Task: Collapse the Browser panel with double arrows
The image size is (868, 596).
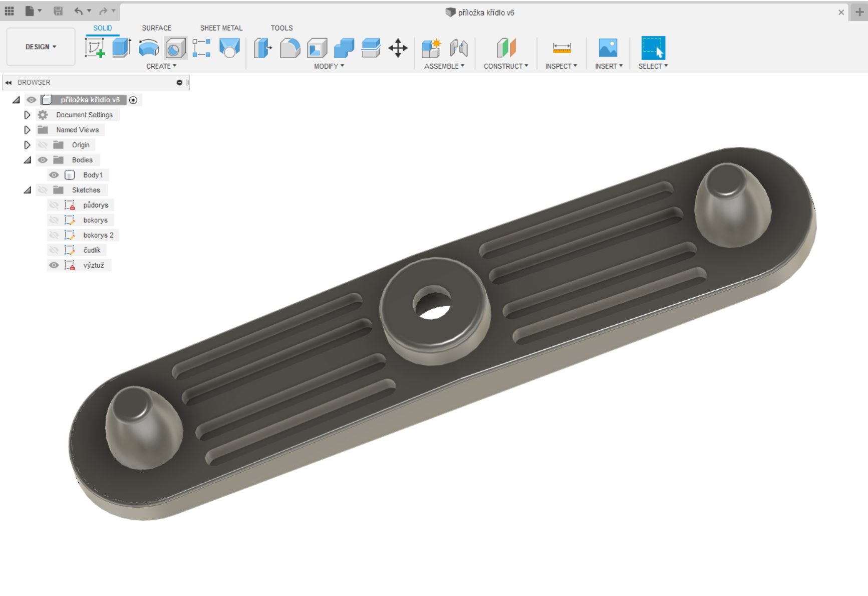Action: [x=9, y=82]
